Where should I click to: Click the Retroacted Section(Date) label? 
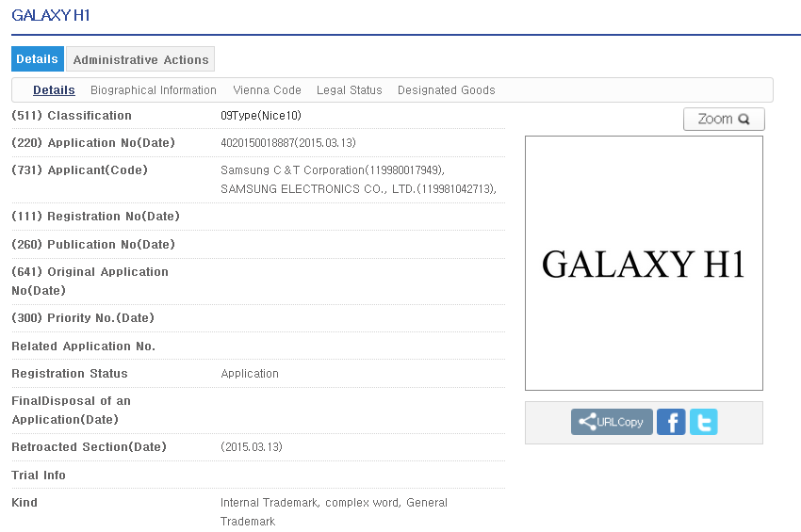click(x=89, y=446)
